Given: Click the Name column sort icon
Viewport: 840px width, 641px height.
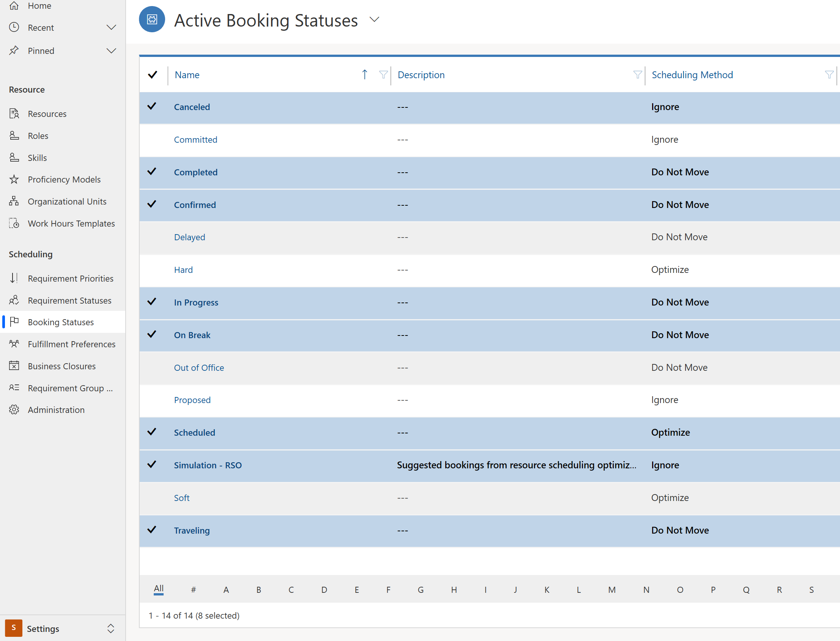Looking at the screenshot, I should coord(364,74).
